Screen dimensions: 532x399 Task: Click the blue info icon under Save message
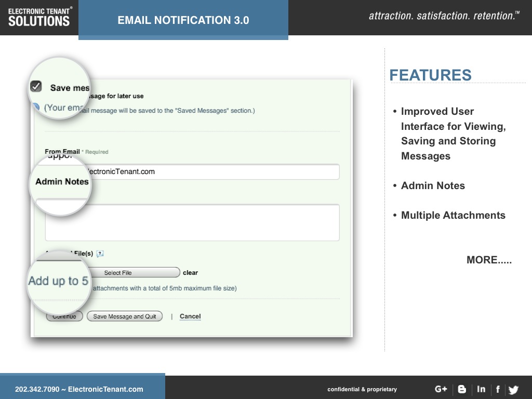[x=35, y=108]
